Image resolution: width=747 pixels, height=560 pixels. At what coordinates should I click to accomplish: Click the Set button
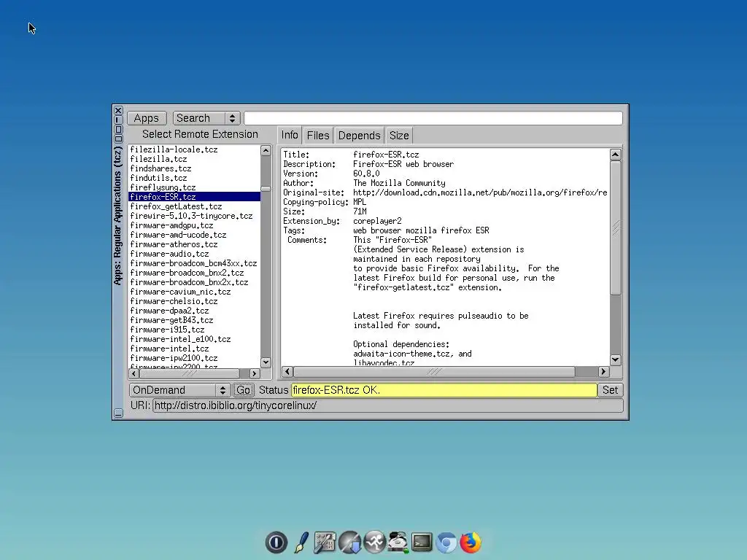[610, 390]
